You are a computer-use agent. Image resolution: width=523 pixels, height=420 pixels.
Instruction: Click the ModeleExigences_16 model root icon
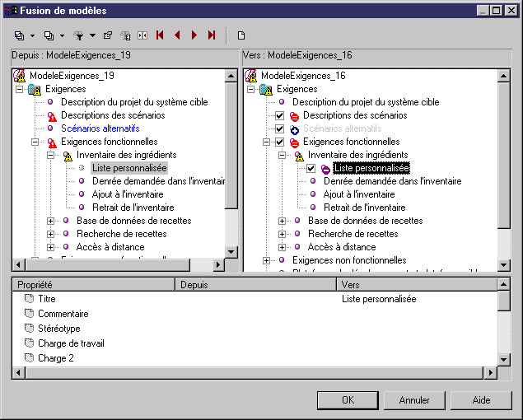[251, 76]
